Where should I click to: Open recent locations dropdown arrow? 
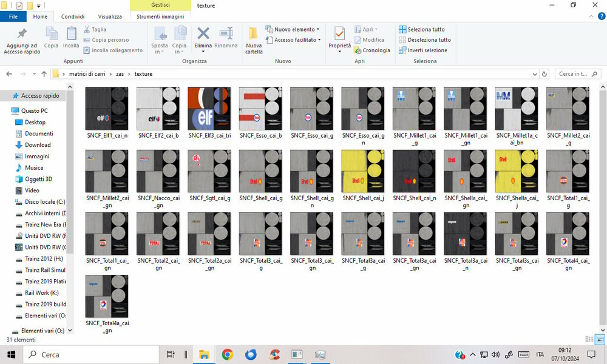click(34, 74)
